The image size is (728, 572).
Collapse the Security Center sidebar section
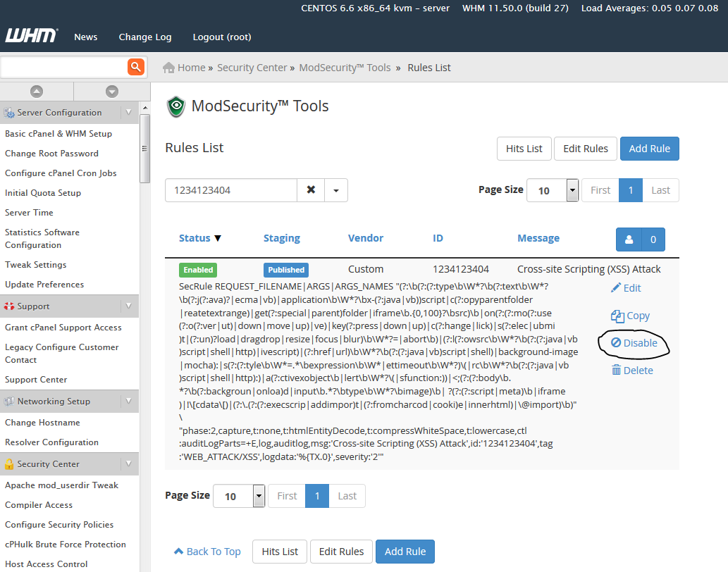(128, 464)
